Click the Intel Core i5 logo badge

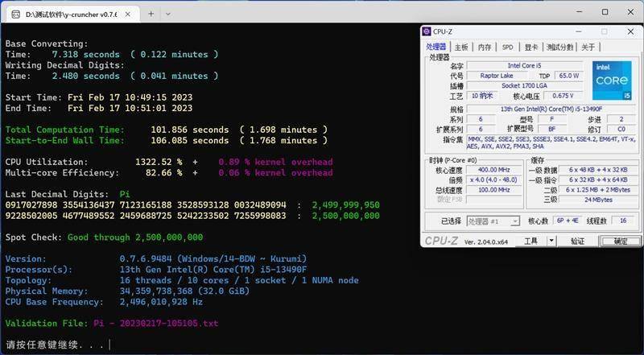pyautogui.click(x=612, y=80)
